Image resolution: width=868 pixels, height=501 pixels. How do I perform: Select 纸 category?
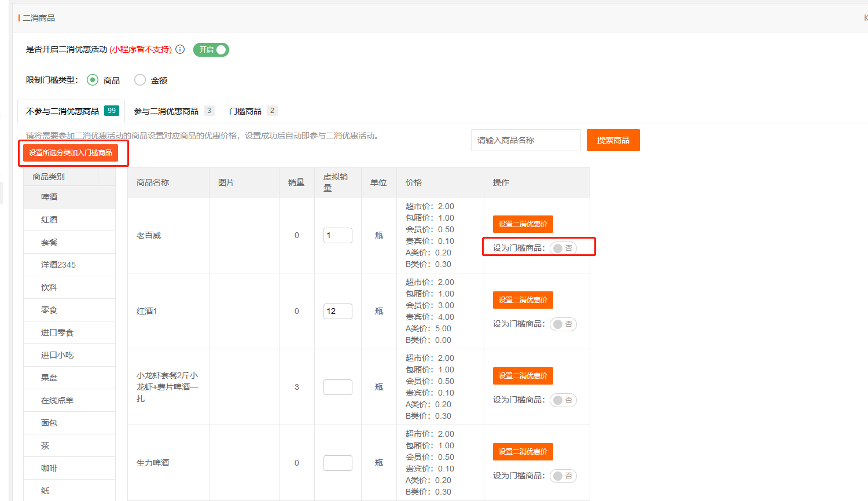pyautogui.click(x=69, y=491)
